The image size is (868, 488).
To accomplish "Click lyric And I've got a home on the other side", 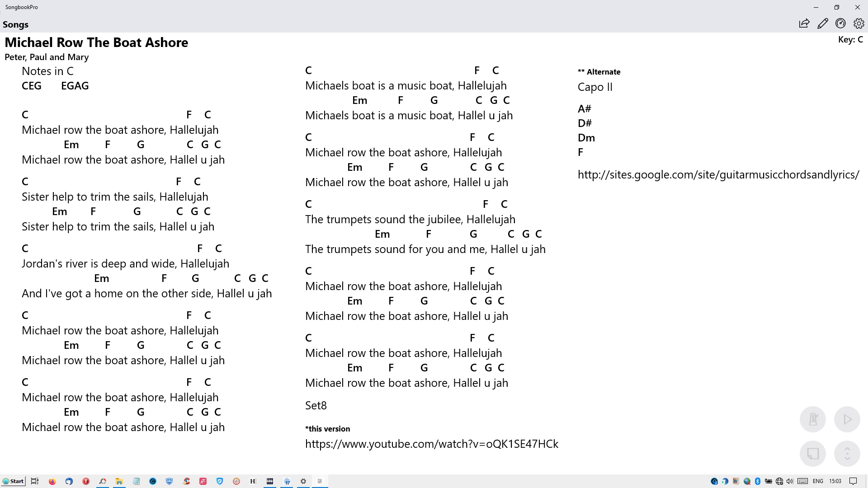I will click(117, 293).
